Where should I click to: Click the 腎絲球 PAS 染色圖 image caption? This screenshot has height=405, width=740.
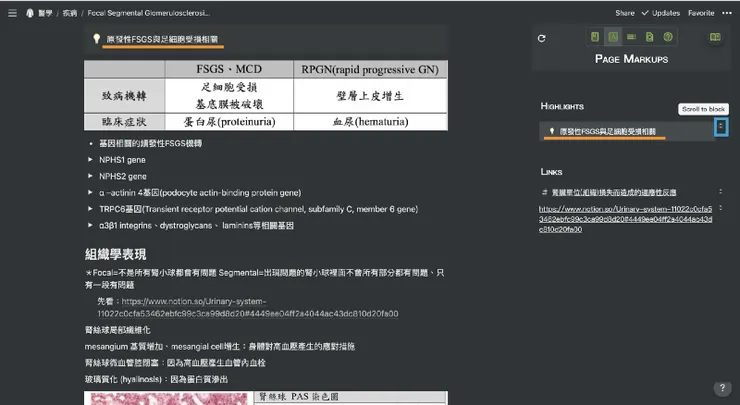pos(299,397)
